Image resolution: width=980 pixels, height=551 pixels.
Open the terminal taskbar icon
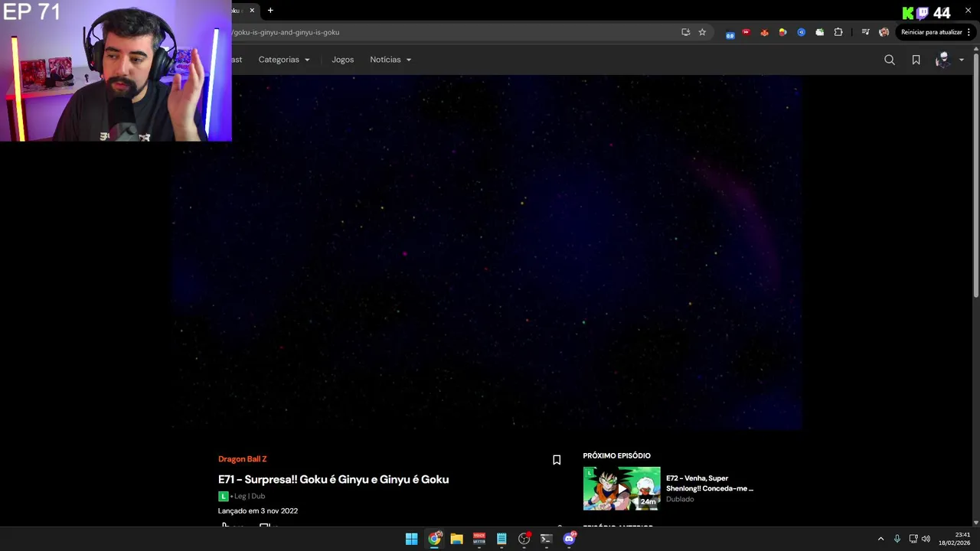pos(546,539)
